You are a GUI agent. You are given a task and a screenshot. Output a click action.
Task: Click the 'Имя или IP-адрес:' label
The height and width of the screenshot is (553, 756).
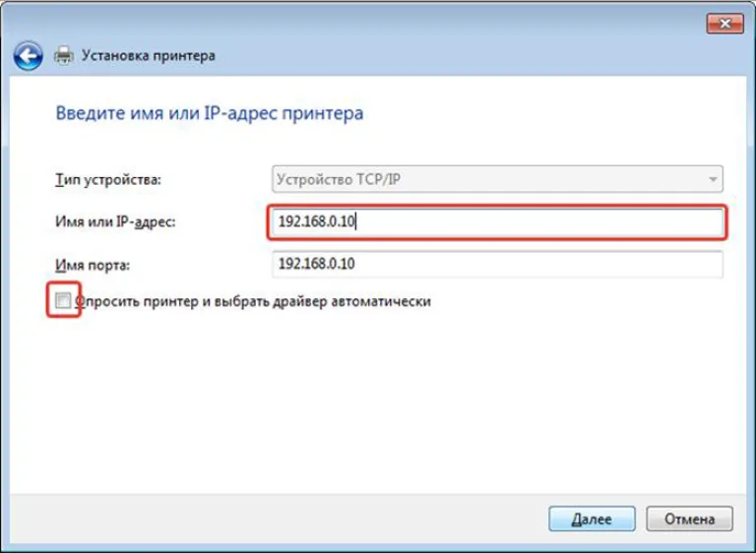pyautogui.click(x=115, y=221)
